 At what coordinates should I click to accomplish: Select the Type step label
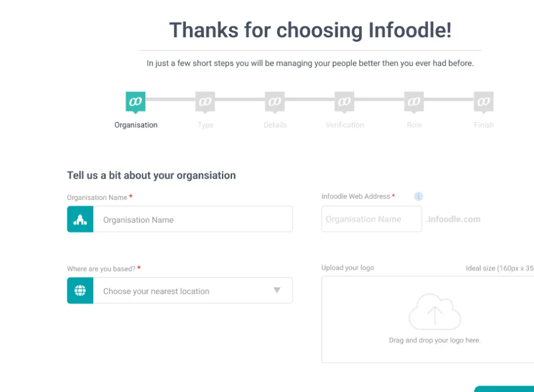click(205, 125)
